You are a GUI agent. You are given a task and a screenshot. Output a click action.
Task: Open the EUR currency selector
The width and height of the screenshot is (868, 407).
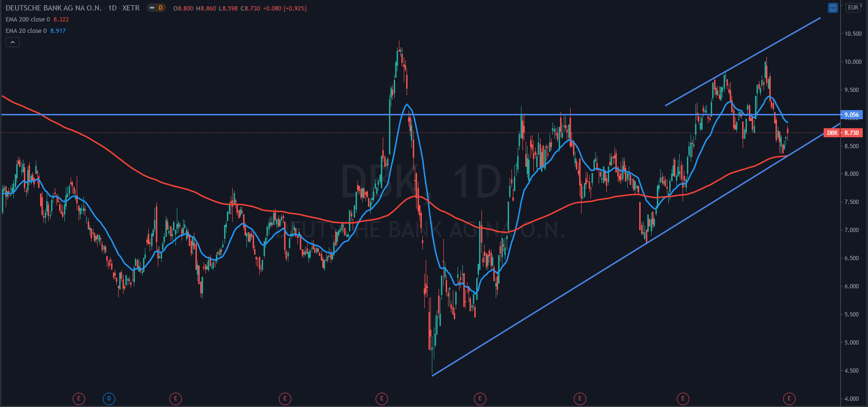point(853,8)
